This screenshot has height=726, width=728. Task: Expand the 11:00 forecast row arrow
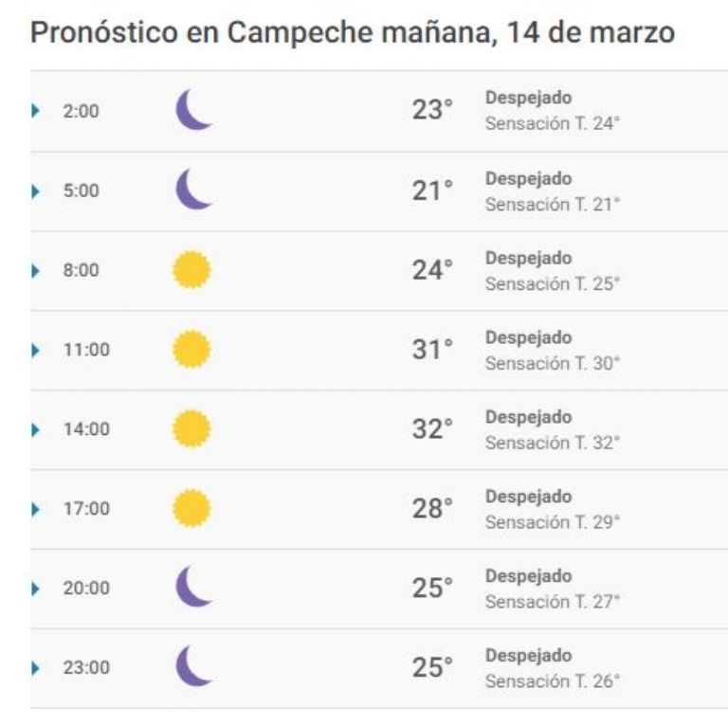pyautogui.click(x=35, y=351)
